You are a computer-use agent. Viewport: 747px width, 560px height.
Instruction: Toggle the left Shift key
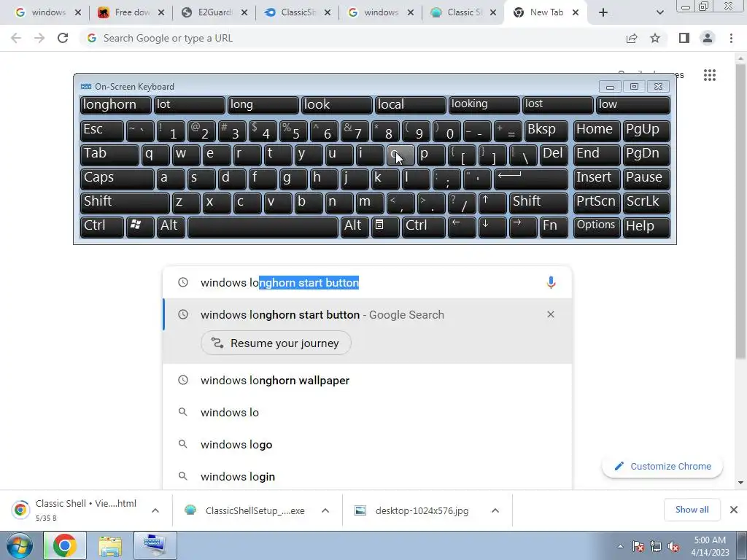point(124,203)
